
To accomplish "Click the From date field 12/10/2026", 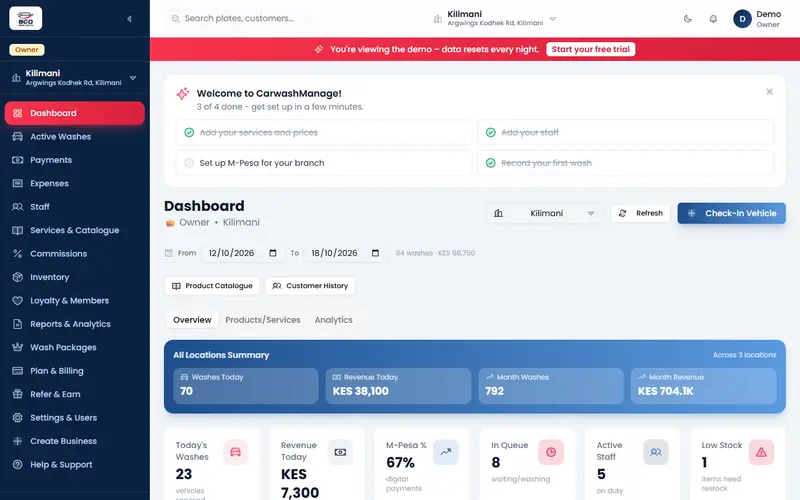I will 243,253.
